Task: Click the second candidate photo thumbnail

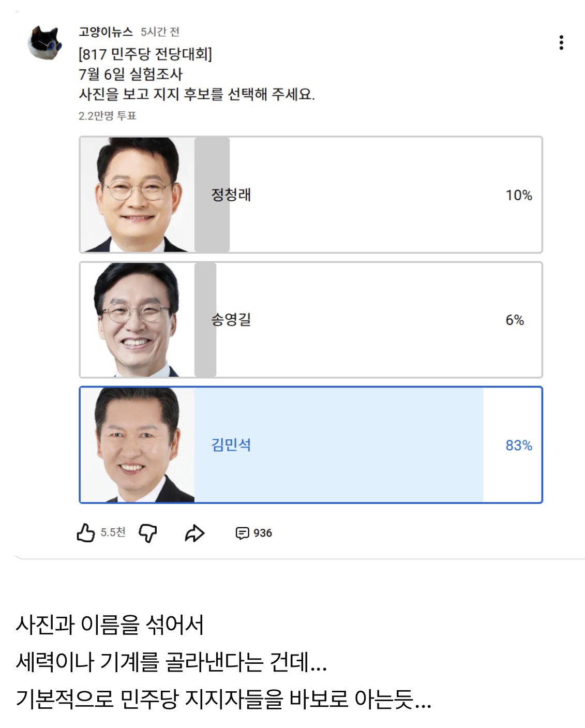Action: point(138,320)
